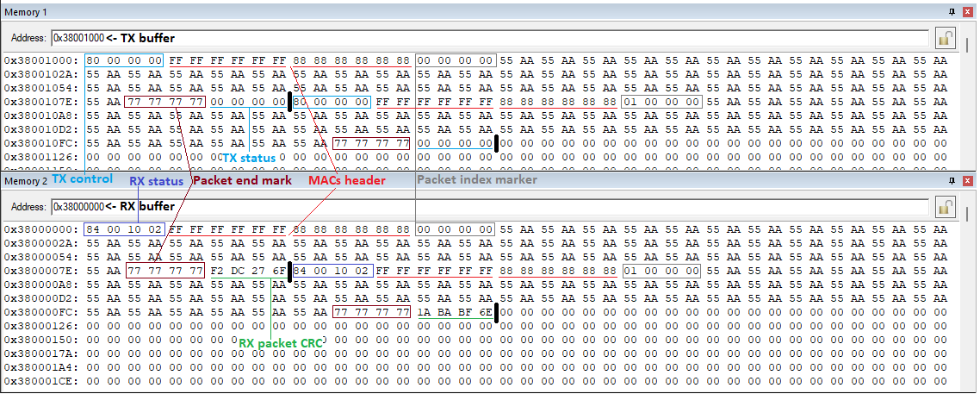Click RX status bytes 84 00 10 02 at 0x38000000
The width and height of the screenshot is (980, 419).
click(124, 229)
